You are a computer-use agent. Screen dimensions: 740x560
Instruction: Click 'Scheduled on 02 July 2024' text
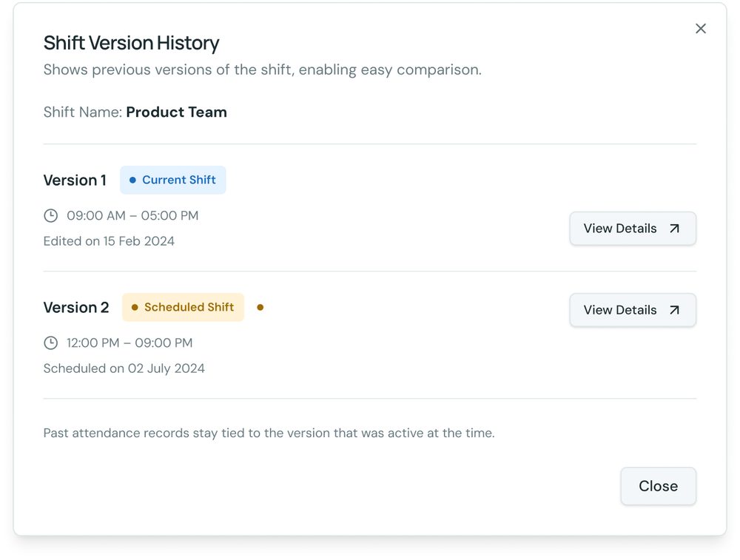point(124,368)
